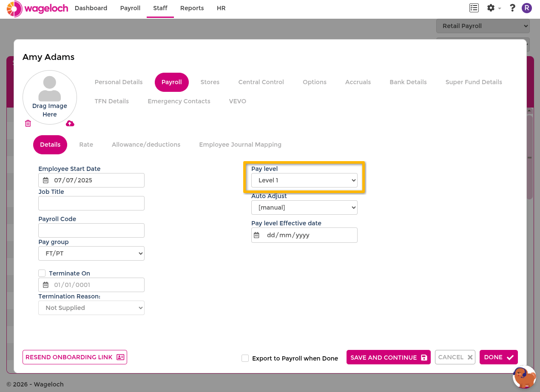540x392 pixels.
Task: Click the Drag Image Here avatar placeholder
Action: coord(50,97)
